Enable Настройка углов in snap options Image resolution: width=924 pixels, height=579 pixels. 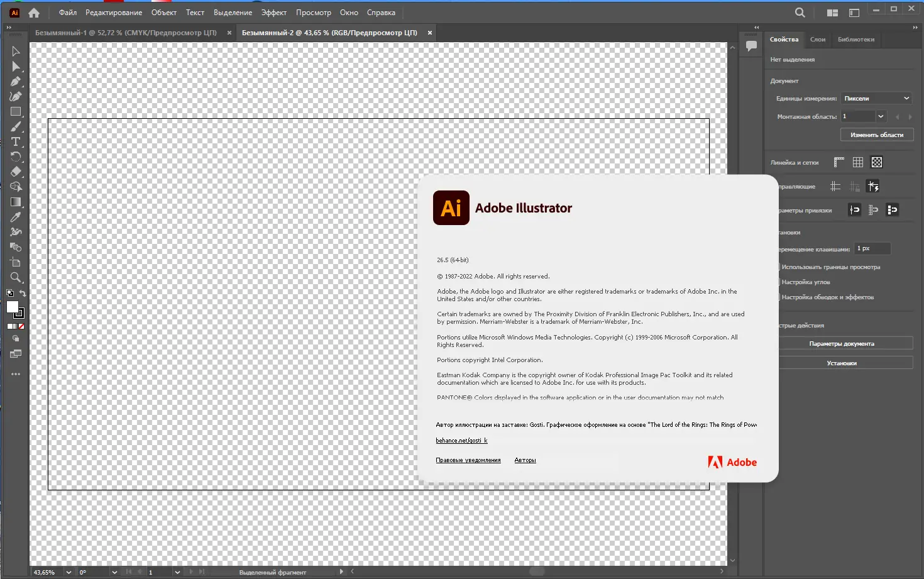click(805, 282)
